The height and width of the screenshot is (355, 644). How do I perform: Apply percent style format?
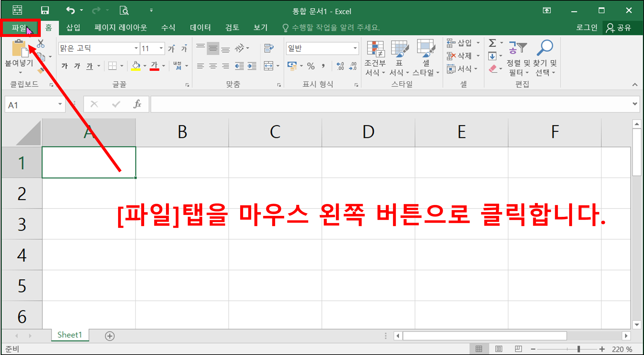310,66
